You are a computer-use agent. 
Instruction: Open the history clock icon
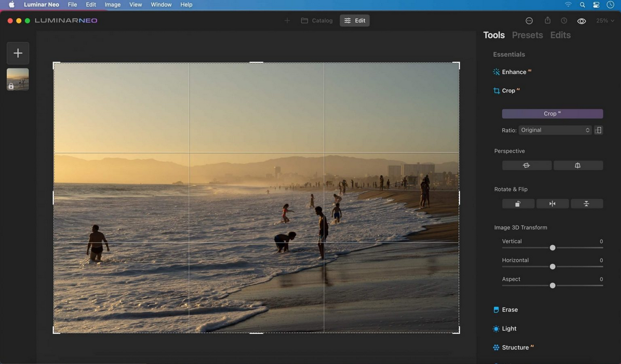(564, 20)
